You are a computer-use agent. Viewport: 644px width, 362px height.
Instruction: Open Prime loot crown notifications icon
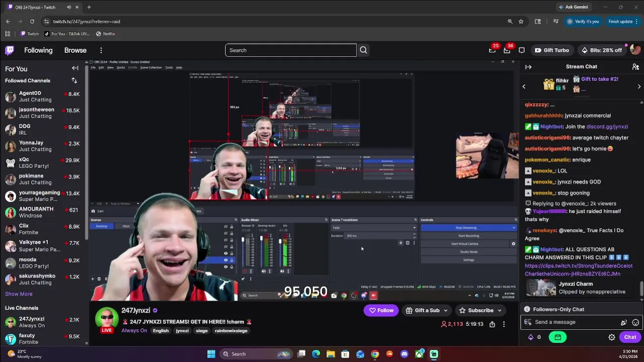492,50
